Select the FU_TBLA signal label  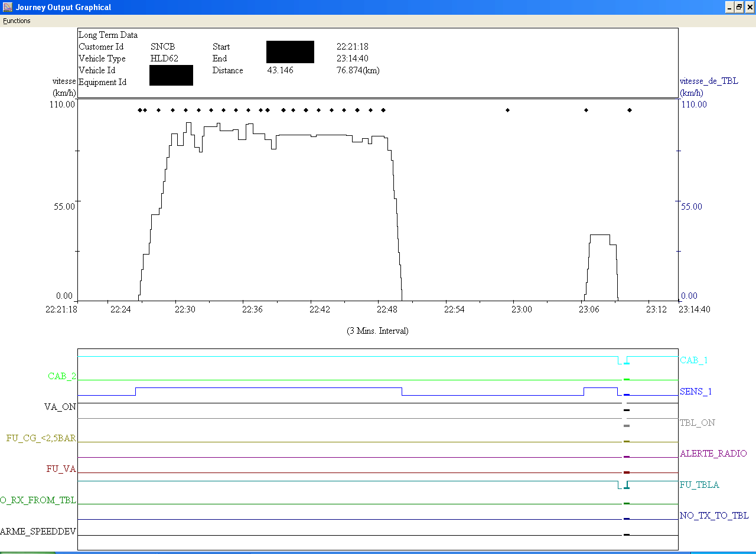tap(699, 485)
